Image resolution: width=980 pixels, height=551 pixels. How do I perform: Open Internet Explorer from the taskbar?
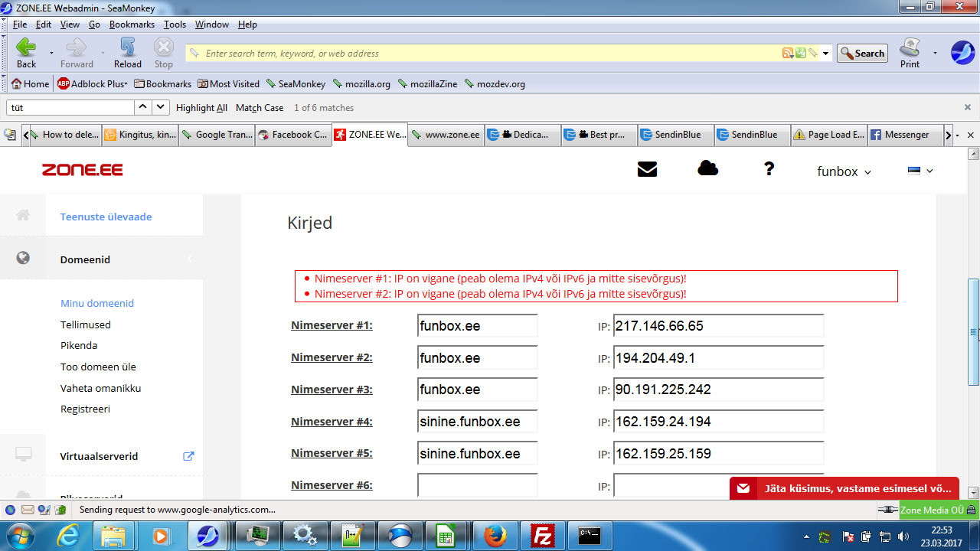[68, 536]
